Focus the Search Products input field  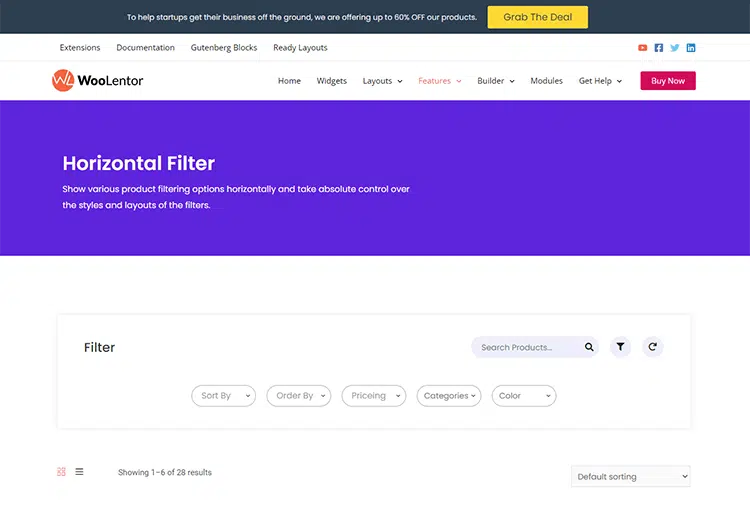[525, 347]
